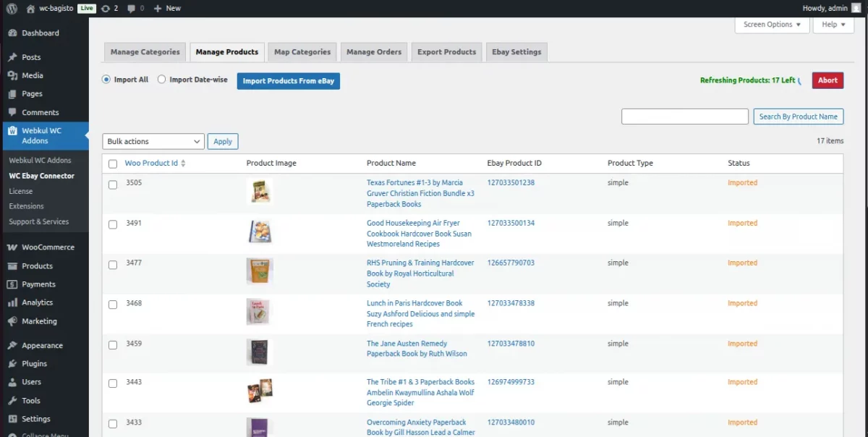Click the WooCommerce icon in sidebar
868x437 pixels.
coord(12,247)
